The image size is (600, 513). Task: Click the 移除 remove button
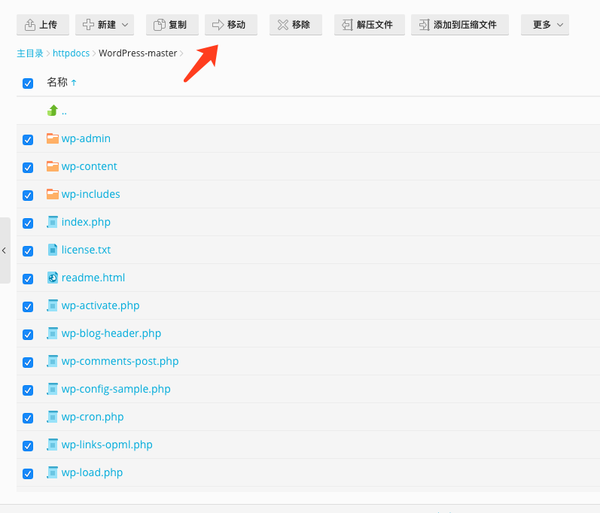click(x=295, y=25)
